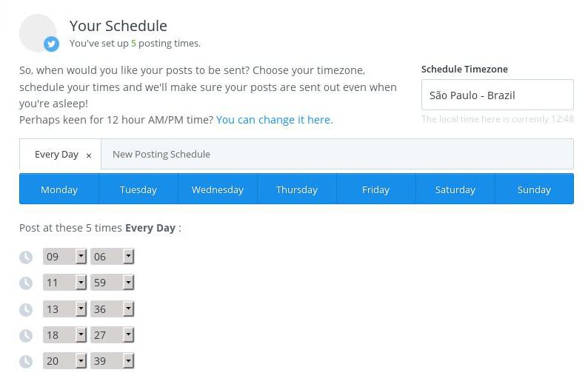Open the New Posting Schedule tab
This screenshot has width=588, height=384.
coord(161,155)
